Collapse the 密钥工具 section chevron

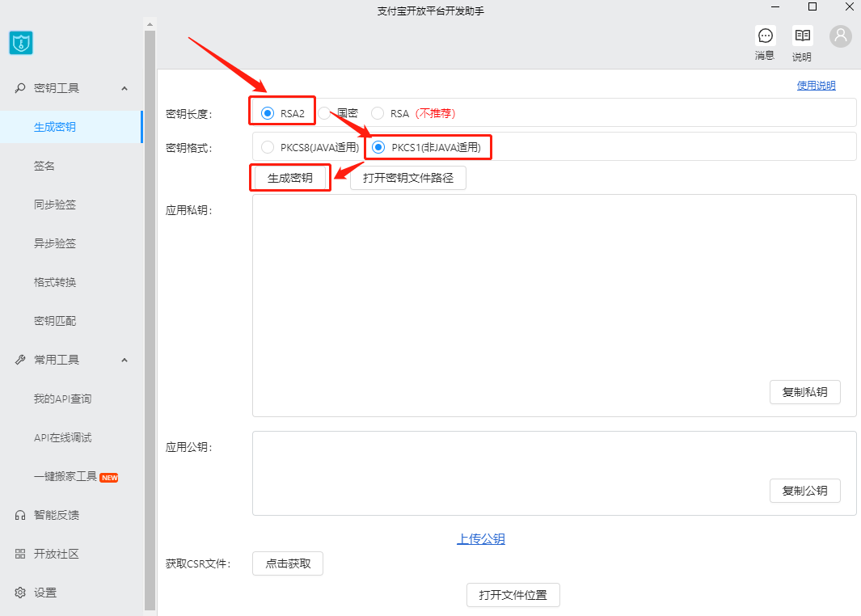[125, 88]
